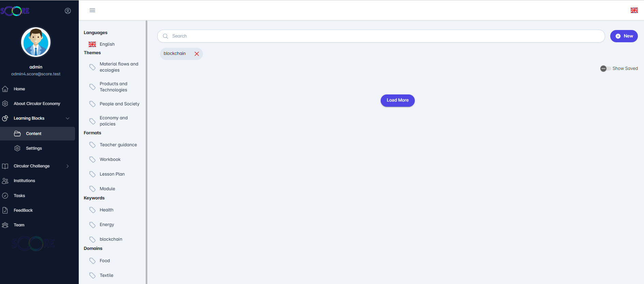Click the Institutions people icon
Image resolution: width=644 pixels, height=284 pixels.
[x=5, y=181]
